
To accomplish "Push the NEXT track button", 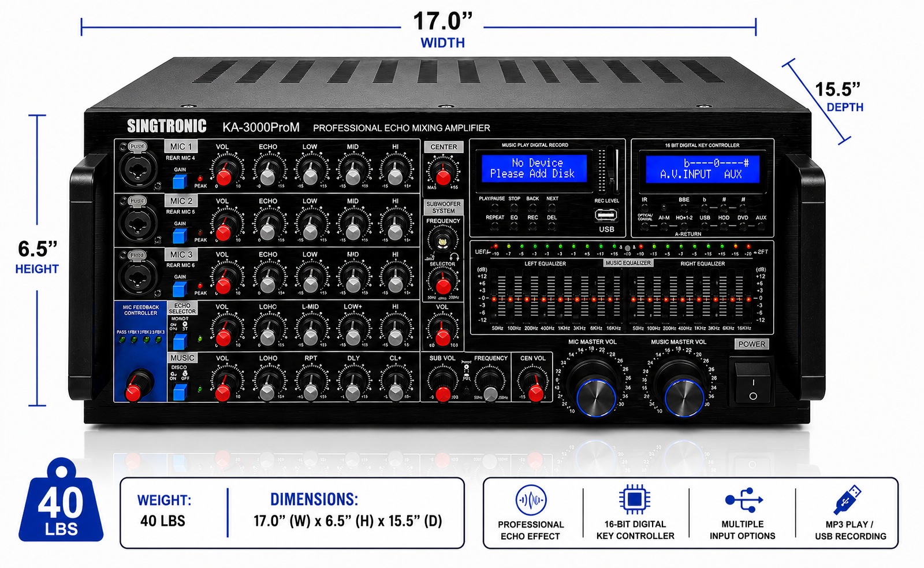I will tap(552, 207).
